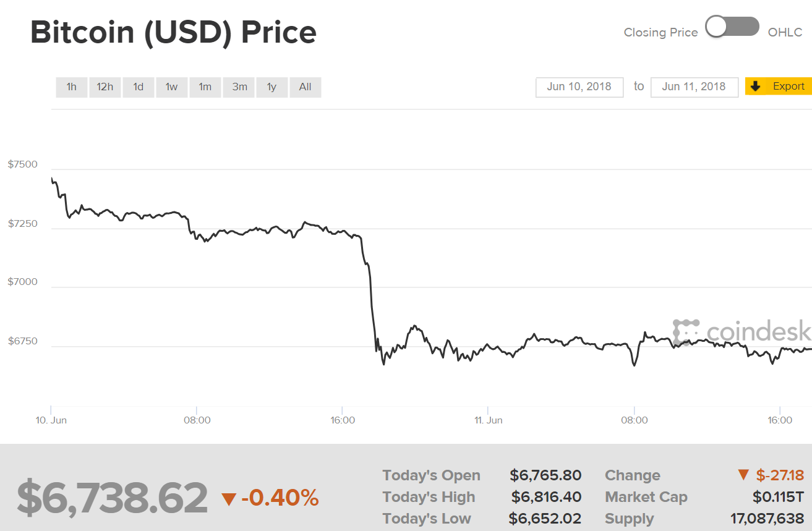The image size is (812, 531).
Task: Click the down triangle beside -0.40%
Action: (229, 499)
